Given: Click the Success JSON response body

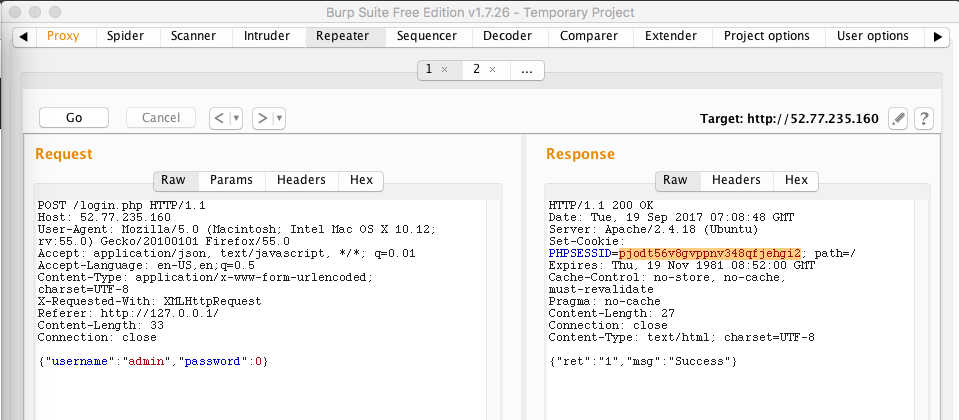Looking at the screenshot, I should click(643, 361).
